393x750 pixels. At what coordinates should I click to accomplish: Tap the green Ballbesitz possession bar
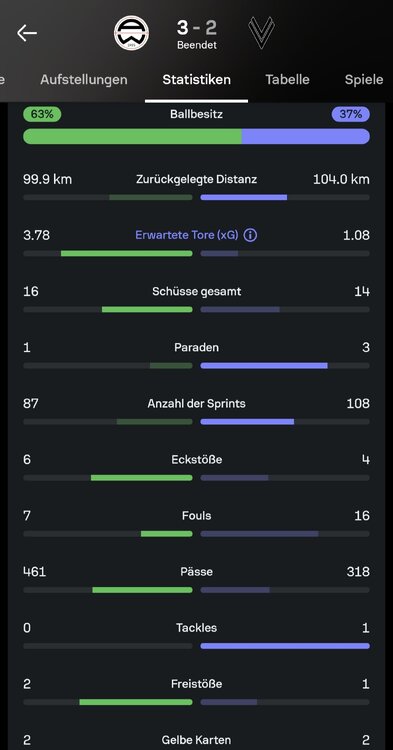[x=132, y=136]
